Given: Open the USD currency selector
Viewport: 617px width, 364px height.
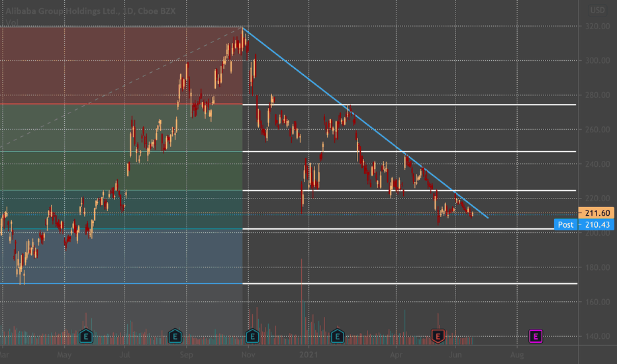Looking at the screenshot, I should (597, 10).
